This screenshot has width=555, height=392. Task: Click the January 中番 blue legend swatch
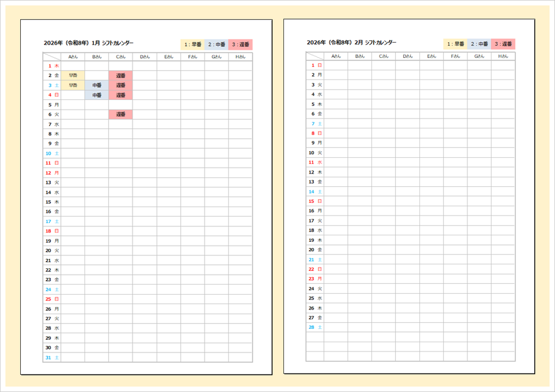coord(216,45)
